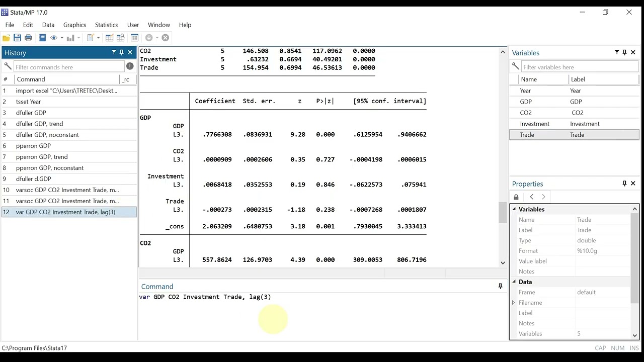Click the Variables filter wrench icon
This screenshot has width=644, height=362.
pyautogui.click(x=516, y=66)
